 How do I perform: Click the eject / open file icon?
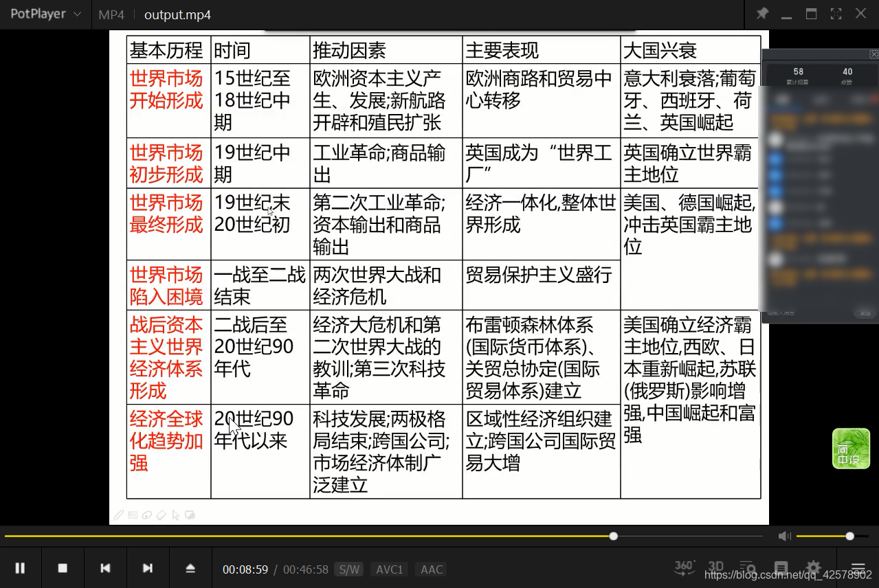click(190, 568)
